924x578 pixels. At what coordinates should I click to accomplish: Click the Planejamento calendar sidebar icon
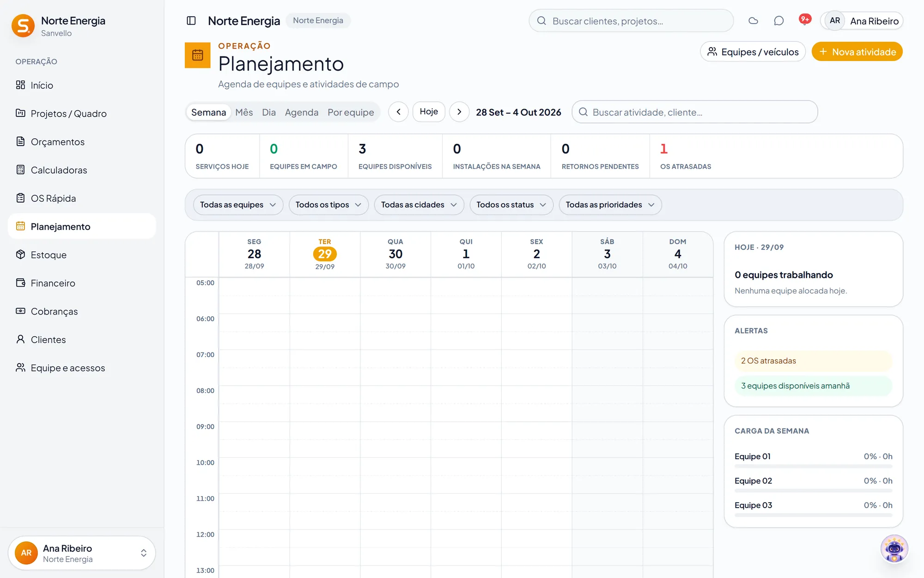(x=20, y=226)
